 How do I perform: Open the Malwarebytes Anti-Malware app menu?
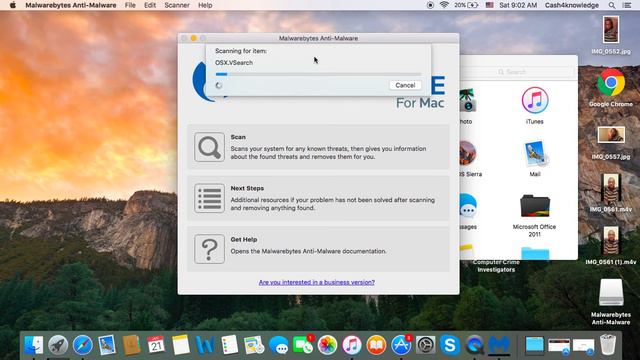coord(71,5)
